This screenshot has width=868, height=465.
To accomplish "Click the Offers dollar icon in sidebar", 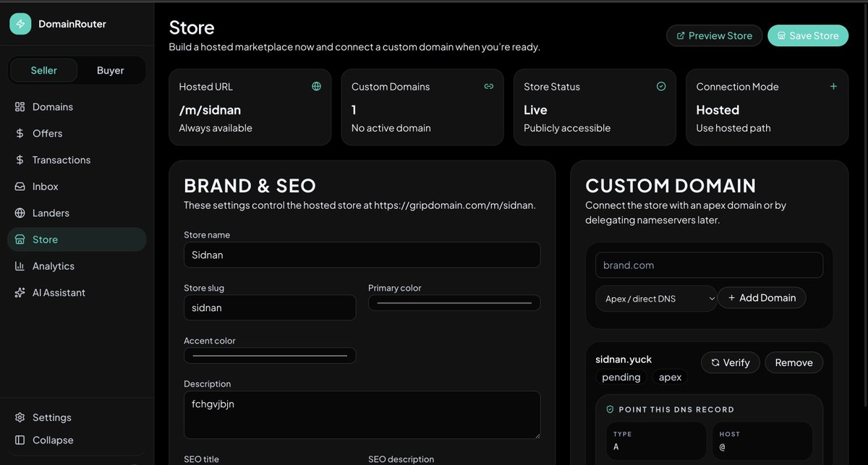I will tap(20, 134).
